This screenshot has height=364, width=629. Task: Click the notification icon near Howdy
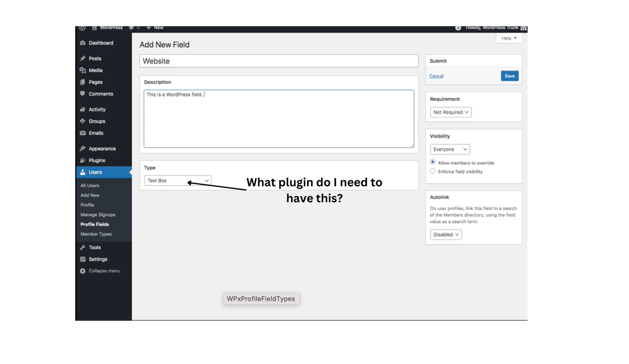pos(458,28)
